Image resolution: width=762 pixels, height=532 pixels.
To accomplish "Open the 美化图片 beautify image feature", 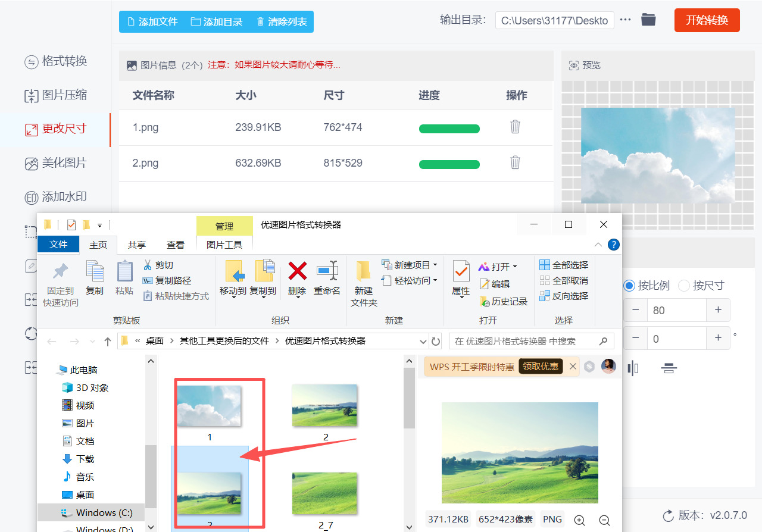I will 56,163.
